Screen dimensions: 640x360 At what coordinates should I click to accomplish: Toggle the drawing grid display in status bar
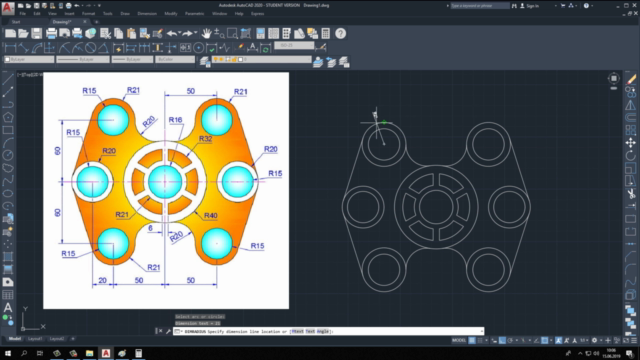click(x=472, y=340)
